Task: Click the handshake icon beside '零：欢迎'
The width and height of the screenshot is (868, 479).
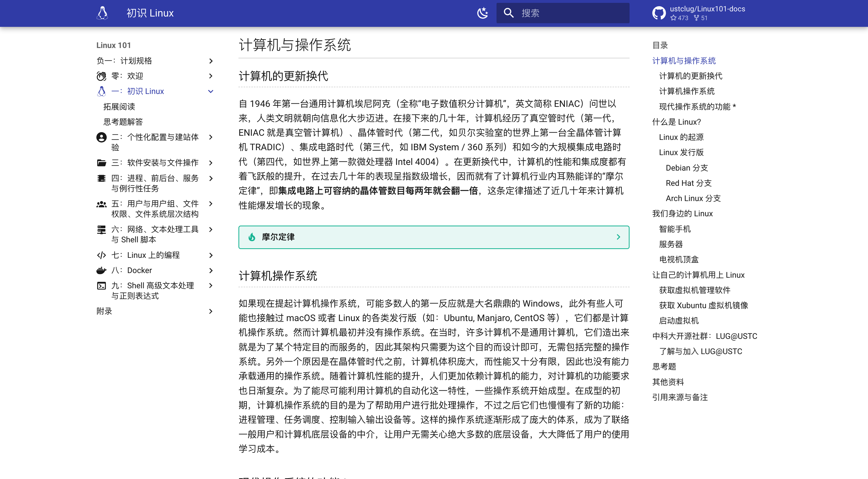Action: 101,76
